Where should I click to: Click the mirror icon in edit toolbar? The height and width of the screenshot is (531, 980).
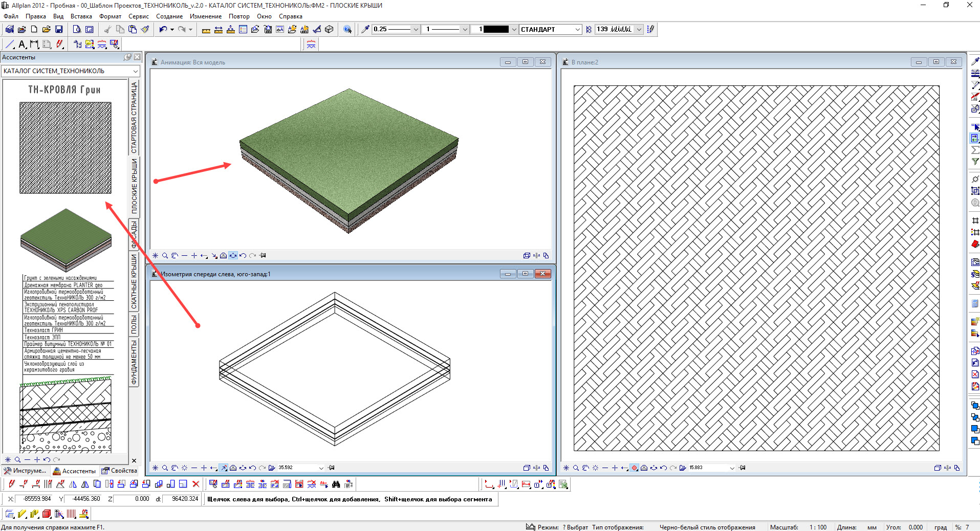pos(73,484)
